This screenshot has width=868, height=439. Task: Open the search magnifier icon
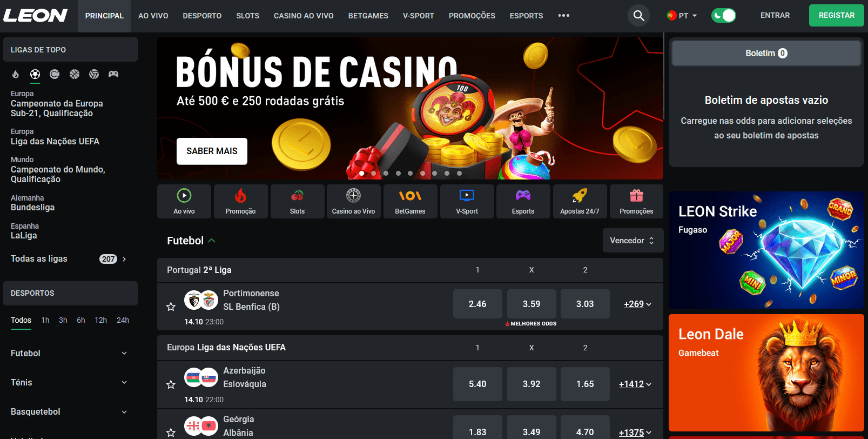click(638, 16)
